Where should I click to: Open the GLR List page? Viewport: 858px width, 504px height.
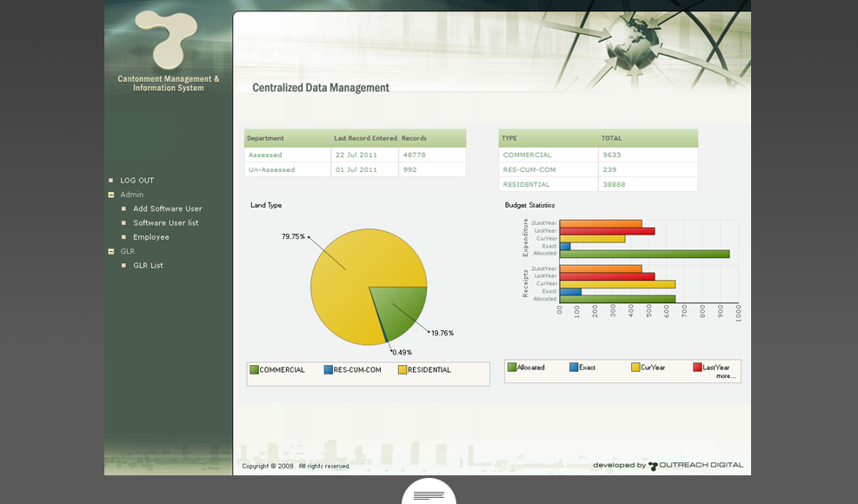click(149, 265)
